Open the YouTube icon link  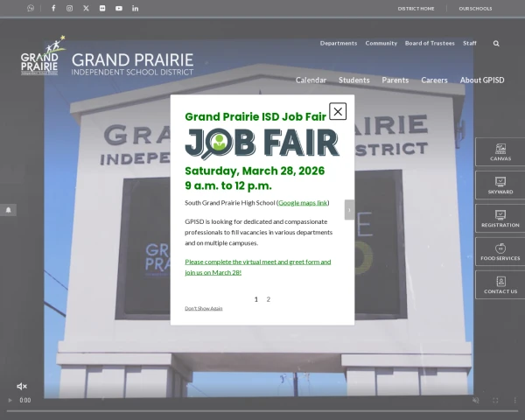119,8
